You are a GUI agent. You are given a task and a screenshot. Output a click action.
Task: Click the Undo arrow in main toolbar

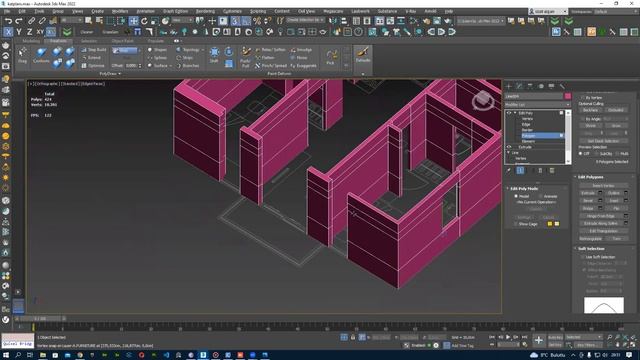tap(9, 21)
